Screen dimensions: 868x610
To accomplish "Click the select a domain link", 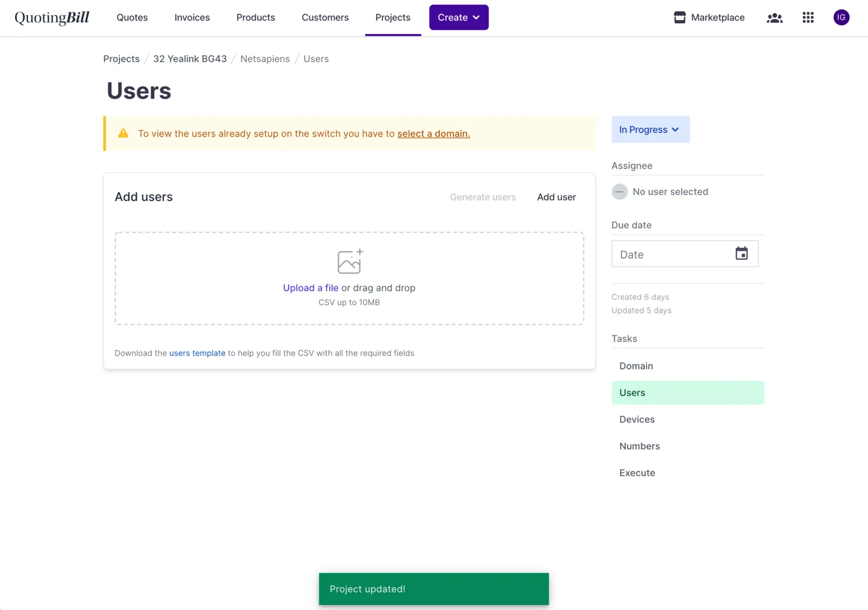I will [x=433, y=133].
